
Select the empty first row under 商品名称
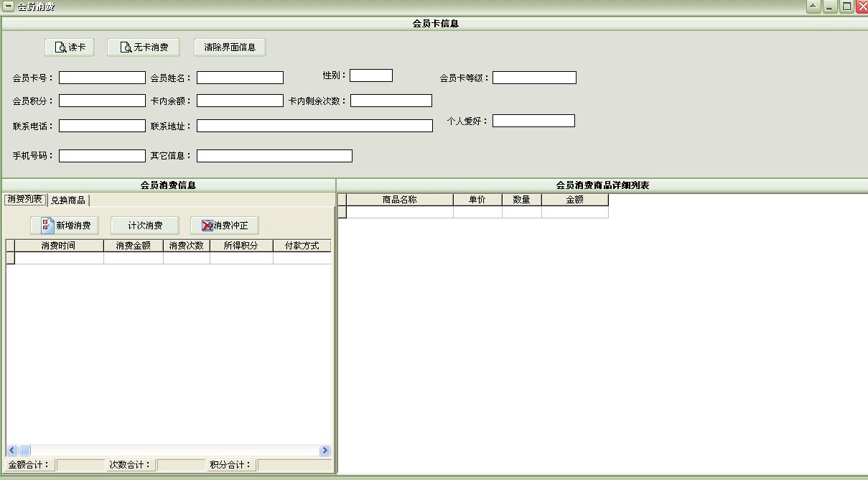click(x=400, y=212)
